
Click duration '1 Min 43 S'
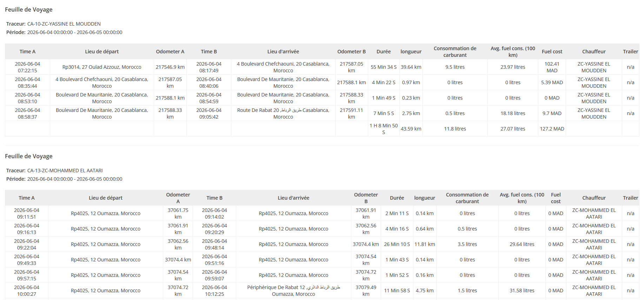(x=397, y=260)
